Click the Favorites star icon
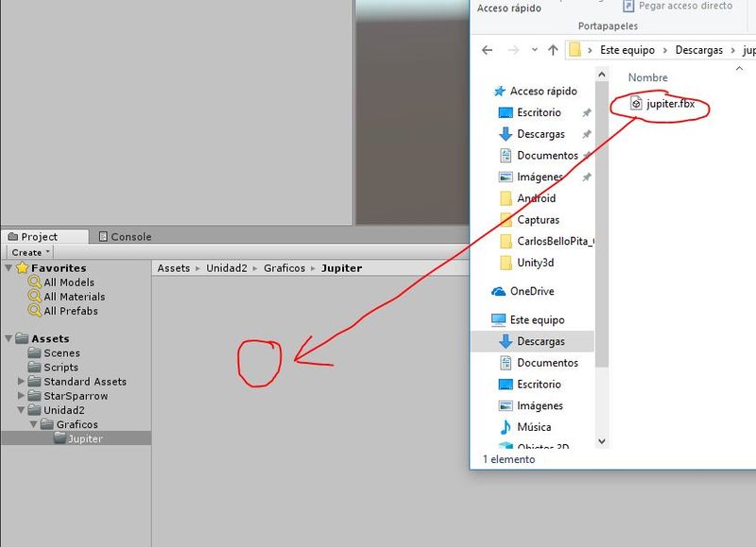756x547 pixels. pos(22,267)
